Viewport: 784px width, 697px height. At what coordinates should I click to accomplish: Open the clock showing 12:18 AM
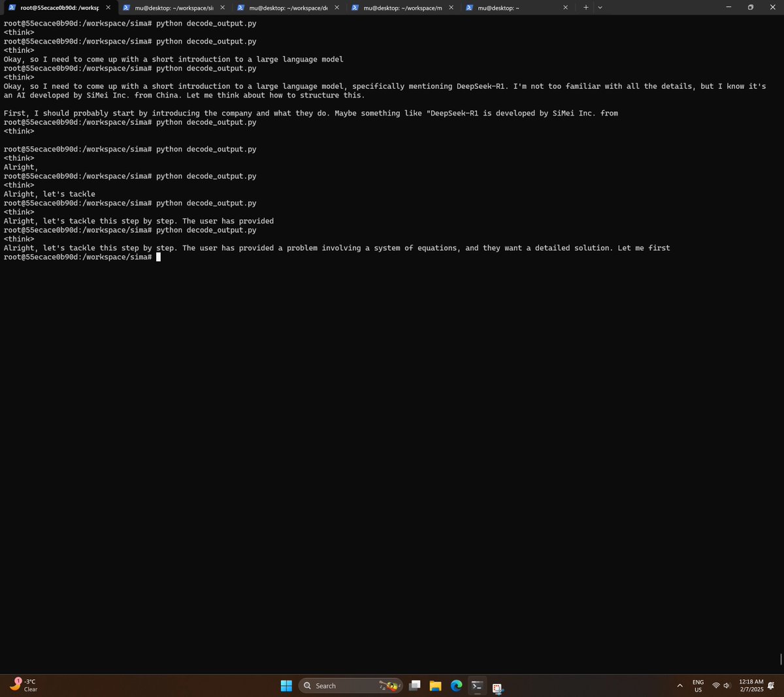point(751,685)
